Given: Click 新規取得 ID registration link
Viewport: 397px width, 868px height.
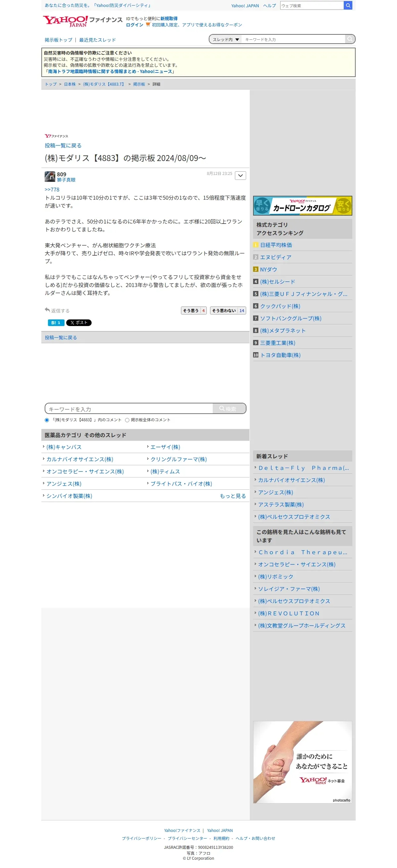Looking at the screenshot, I should pyautogui.click(x=169, y=19).
